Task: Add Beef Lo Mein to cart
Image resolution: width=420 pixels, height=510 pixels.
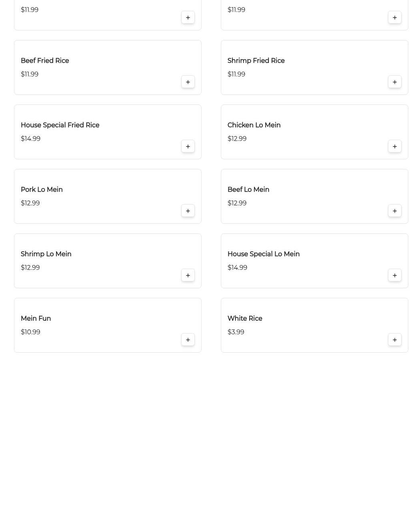Action: tap(395, 211)
